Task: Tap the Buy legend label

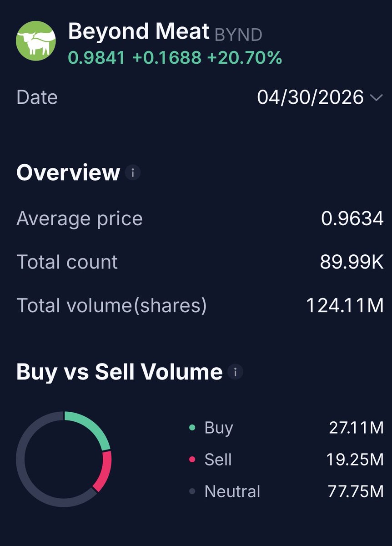Action: pos(219,428)
